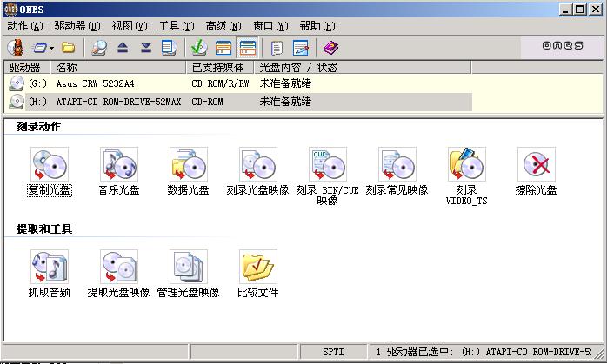
Task: Open 管理光盘映像 image manager icon
Action: 188,268
